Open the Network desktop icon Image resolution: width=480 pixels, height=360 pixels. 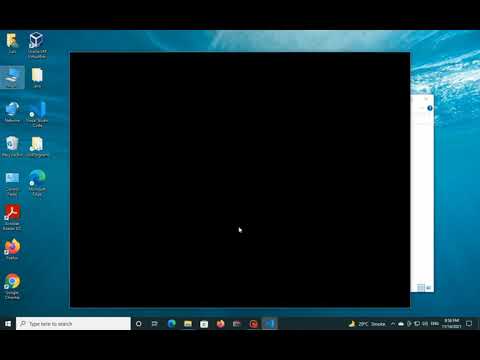(12, 112)
